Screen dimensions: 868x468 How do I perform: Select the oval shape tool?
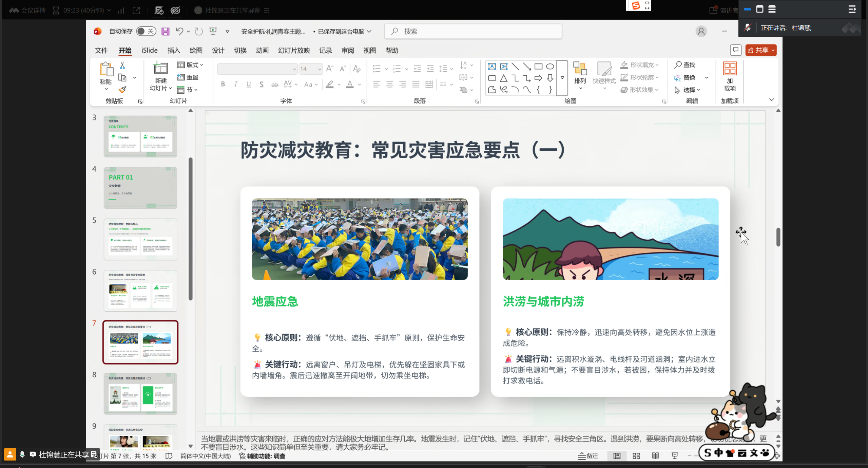coord(550,67)
